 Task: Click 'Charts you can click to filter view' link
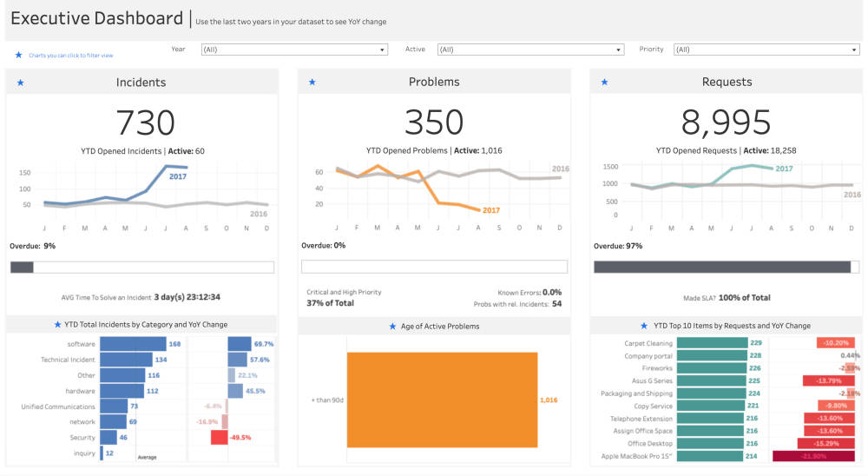71,56
